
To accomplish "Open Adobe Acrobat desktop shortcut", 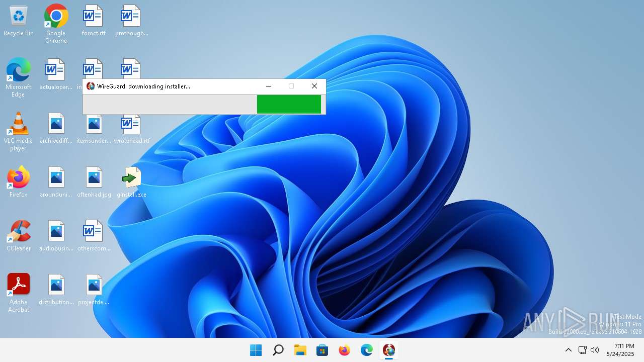I will pos(19,293).
